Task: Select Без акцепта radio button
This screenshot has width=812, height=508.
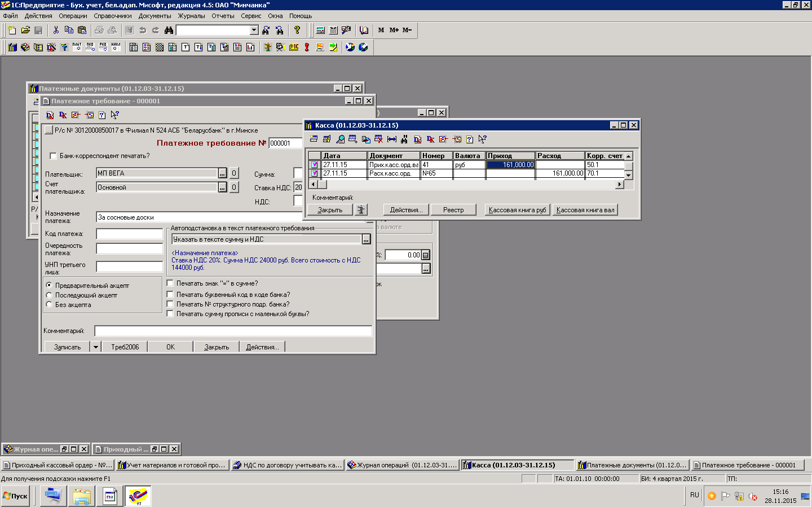Action: [49, 304]
